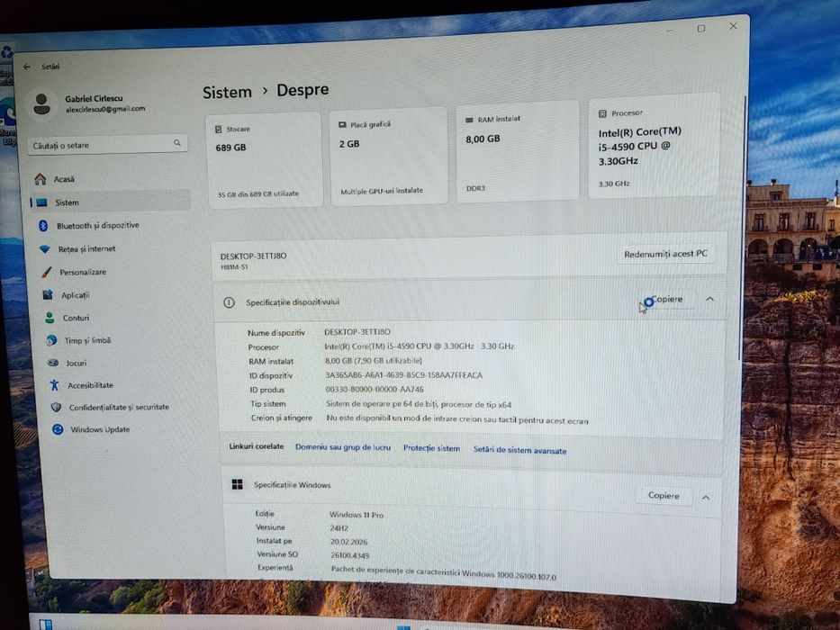Click the search magnifier icon

tap(177, 142)
